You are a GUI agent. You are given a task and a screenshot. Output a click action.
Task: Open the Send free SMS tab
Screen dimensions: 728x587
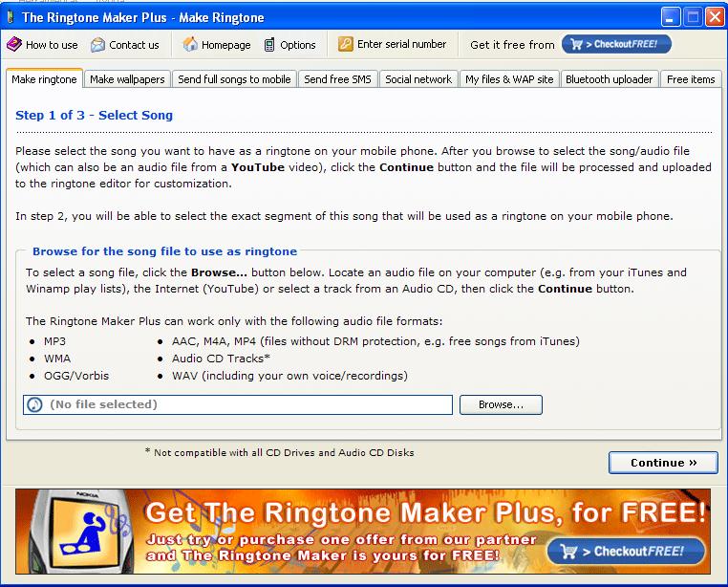click(337, 79)
